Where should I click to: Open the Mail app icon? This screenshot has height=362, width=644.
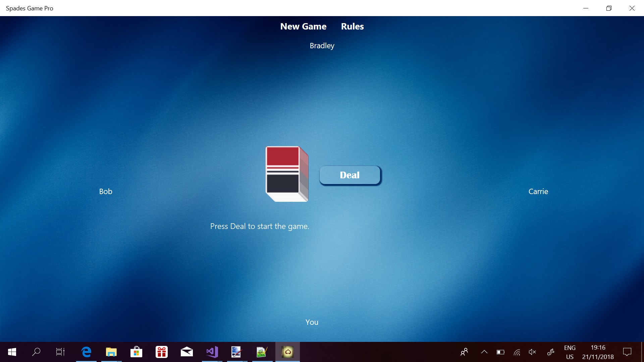click(186, 352)
